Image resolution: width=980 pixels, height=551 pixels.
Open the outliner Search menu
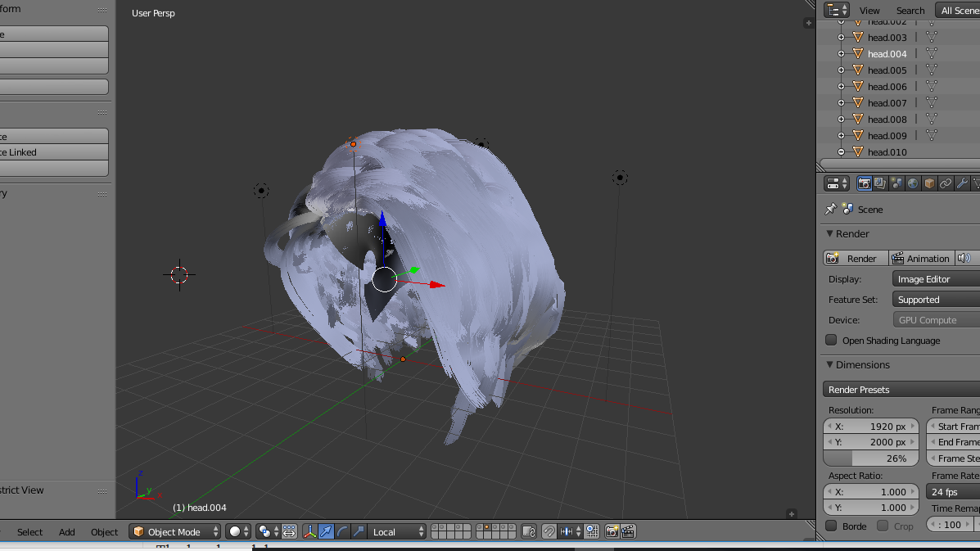(910, 10)
